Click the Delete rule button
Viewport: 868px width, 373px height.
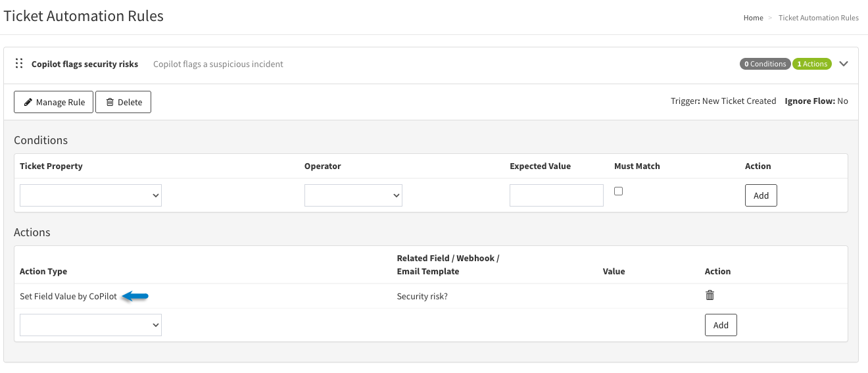[123, 102]
